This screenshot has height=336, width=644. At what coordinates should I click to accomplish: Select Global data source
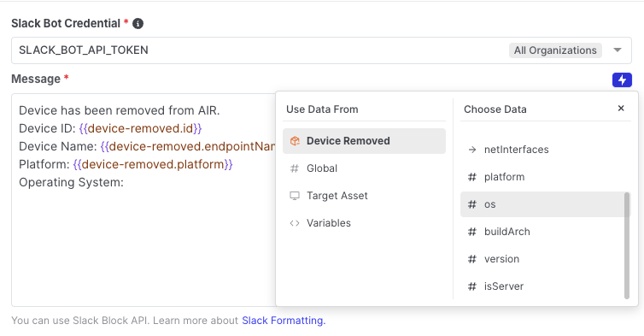coord(364,168)
